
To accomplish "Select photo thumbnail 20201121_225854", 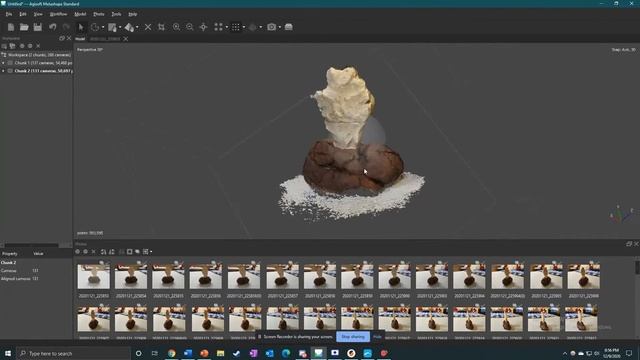I will pyautogui.click(x=131, y=276).
